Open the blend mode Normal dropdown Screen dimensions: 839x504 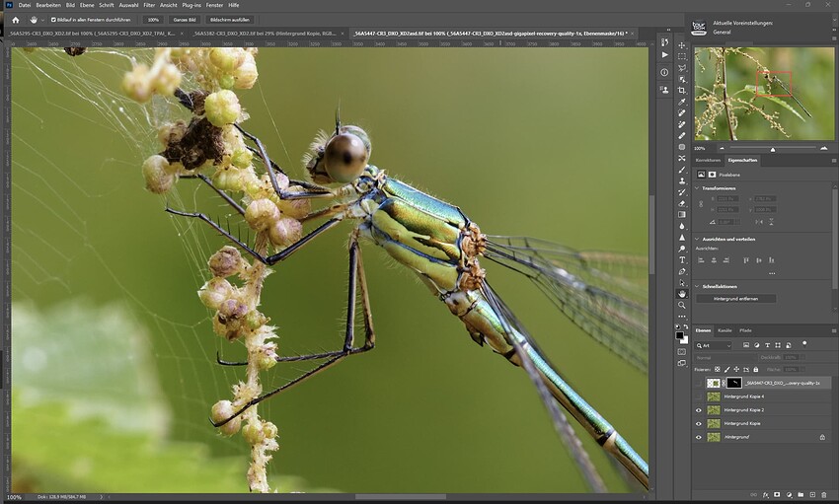(x=725, y=358)
